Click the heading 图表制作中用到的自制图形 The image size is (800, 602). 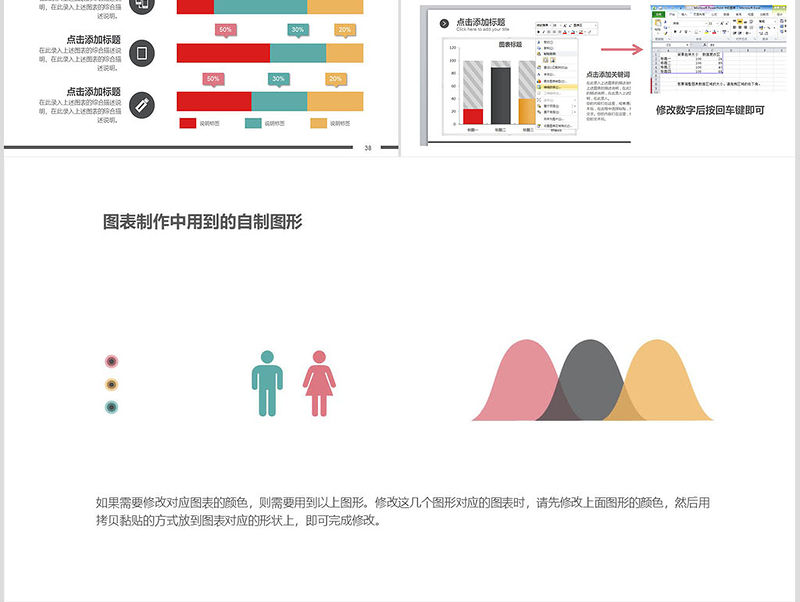(203, 222)
